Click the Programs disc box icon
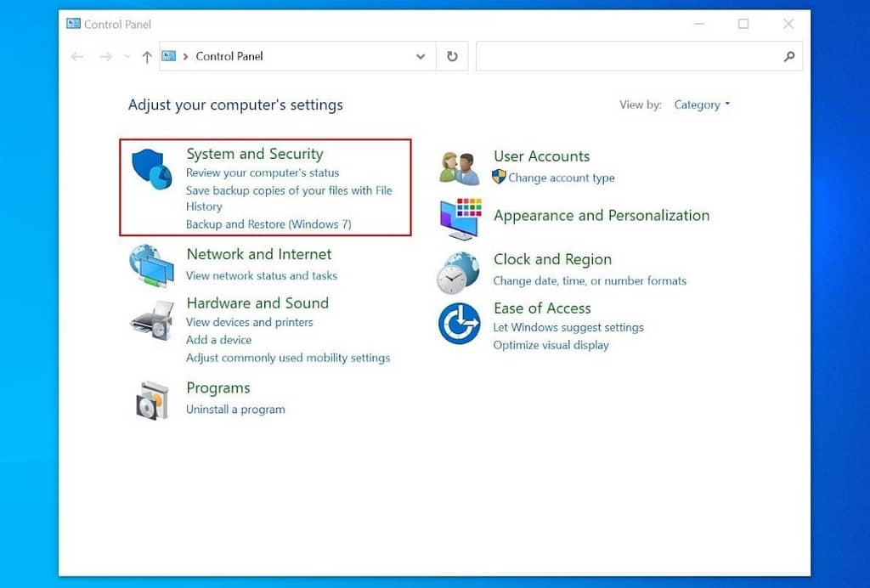This screenshot has height=588, width=870. (152, 400)
